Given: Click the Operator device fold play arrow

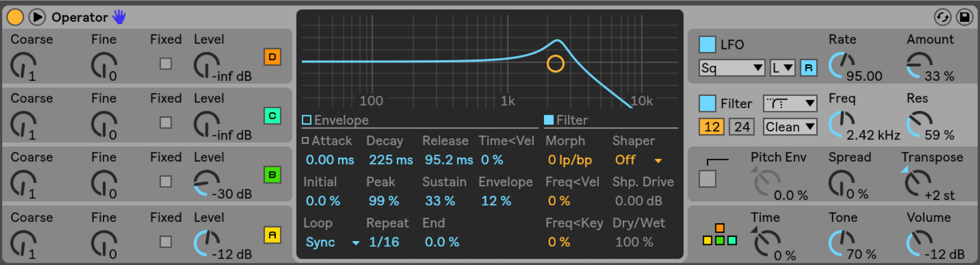Looking at the screenshot, I should (x=37, y=17).
